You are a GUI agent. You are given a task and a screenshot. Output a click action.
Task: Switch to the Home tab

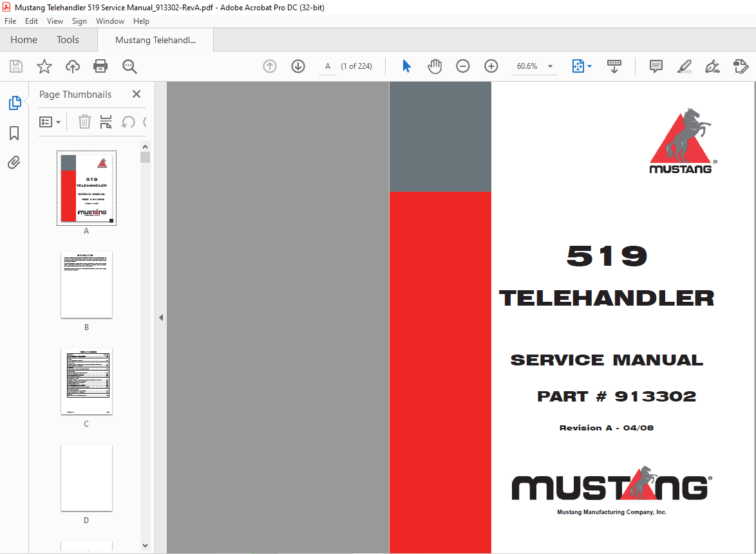click(x=24, y=40)
